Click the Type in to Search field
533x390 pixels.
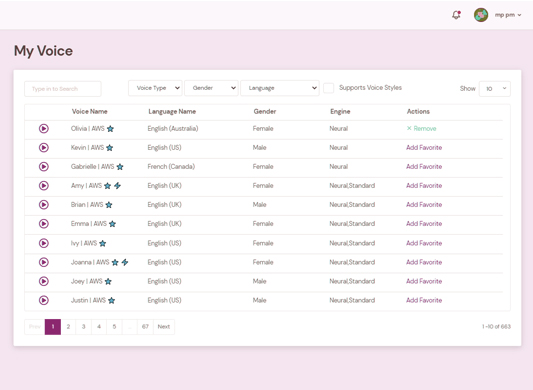[63, 89]
